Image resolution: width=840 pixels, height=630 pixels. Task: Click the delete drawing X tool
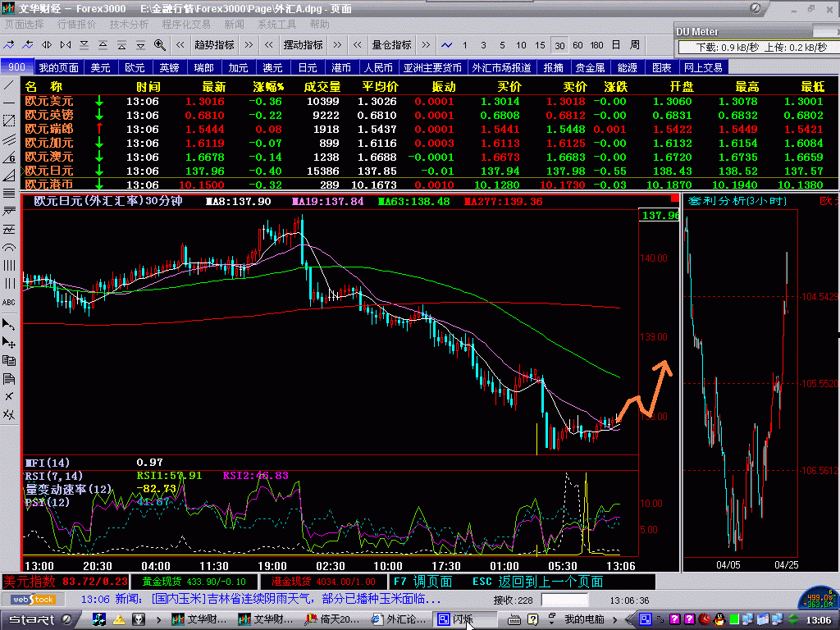click(x=8, y=396)
